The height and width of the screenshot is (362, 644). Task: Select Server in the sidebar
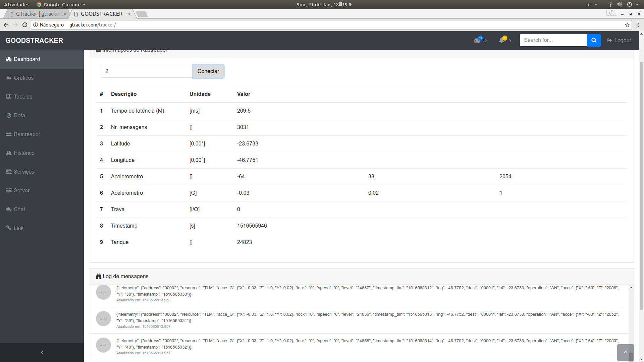click(x=42, y=191)
